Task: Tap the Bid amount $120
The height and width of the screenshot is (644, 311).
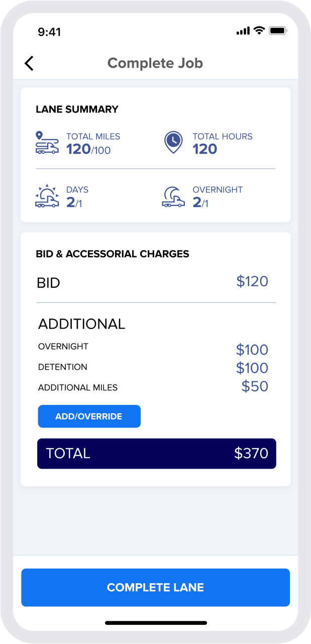Action: click(252, 281)
